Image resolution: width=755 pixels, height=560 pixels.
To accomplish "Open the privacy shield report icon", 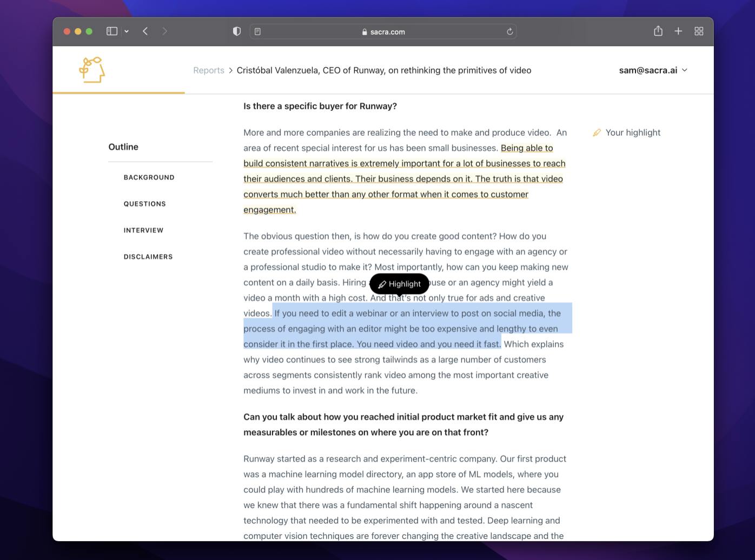I will tap(236, 31).
